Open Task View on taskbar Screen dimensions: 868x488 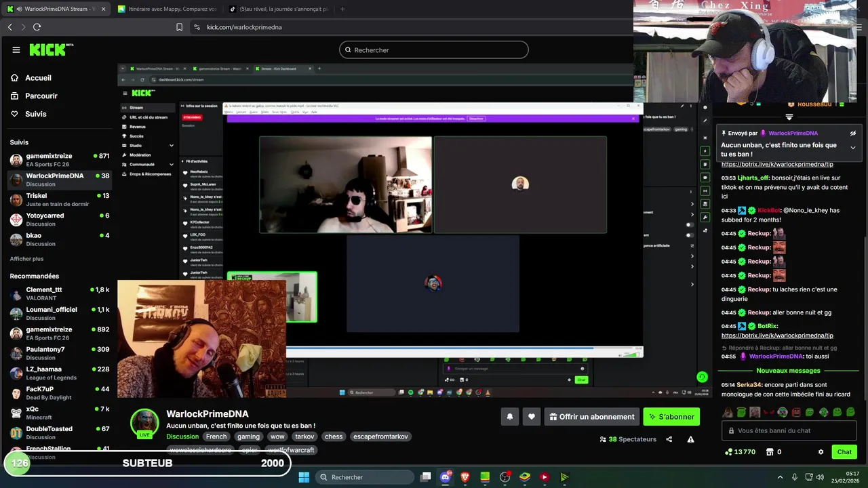pos(426,477)
